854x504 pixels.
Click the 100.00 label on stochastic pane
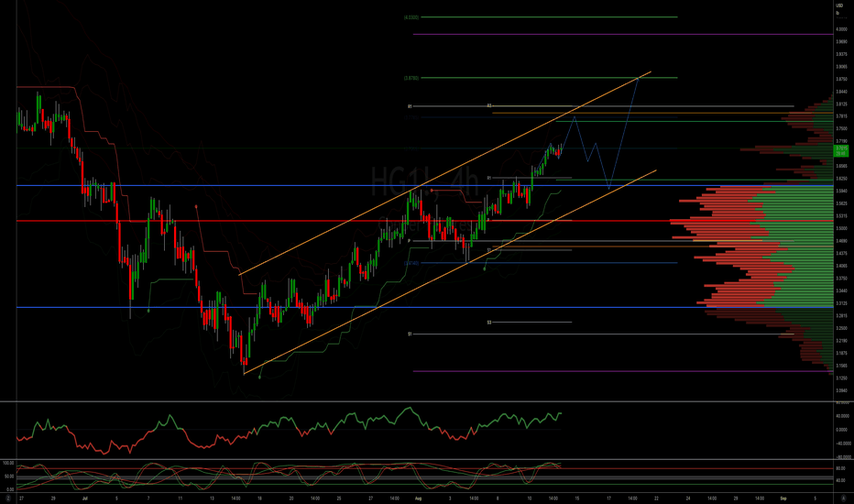pyautogui.click(x=8, y=463)
